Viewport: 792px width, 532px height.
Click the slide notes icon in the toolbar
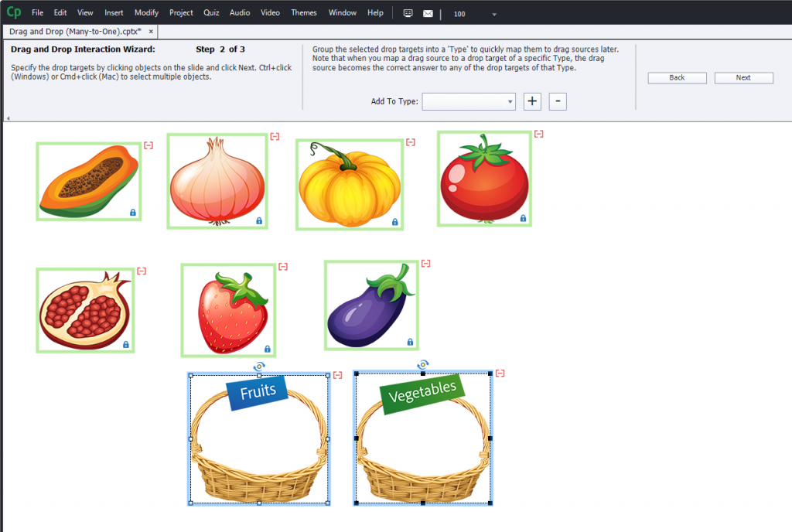tap(408, 12)
